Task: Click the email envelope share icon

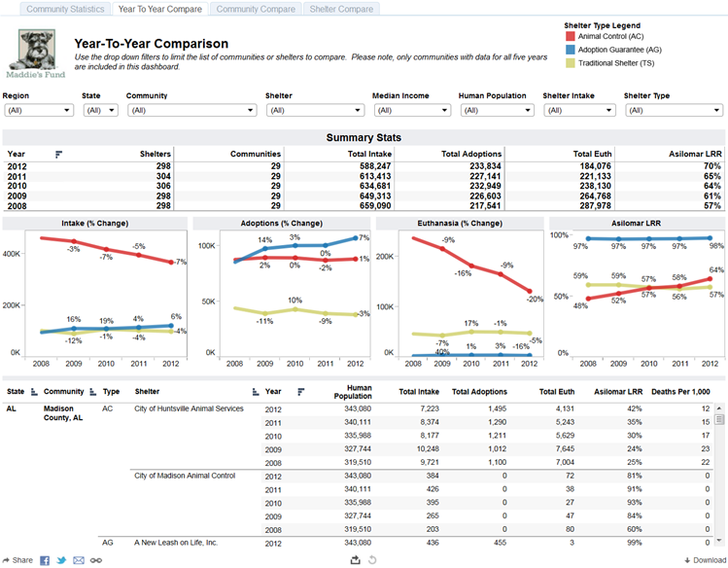Action: [79, 560]
